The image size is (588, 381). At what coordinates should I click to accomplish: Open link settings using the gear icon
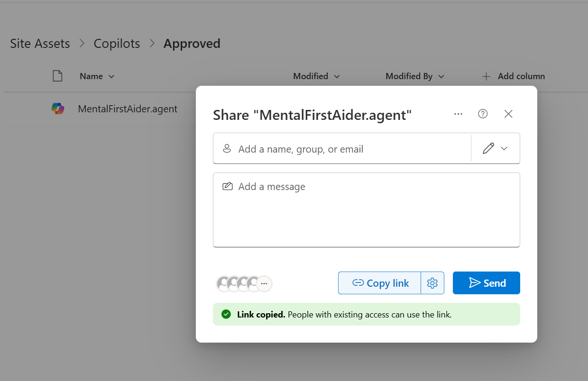pos(432,283)
